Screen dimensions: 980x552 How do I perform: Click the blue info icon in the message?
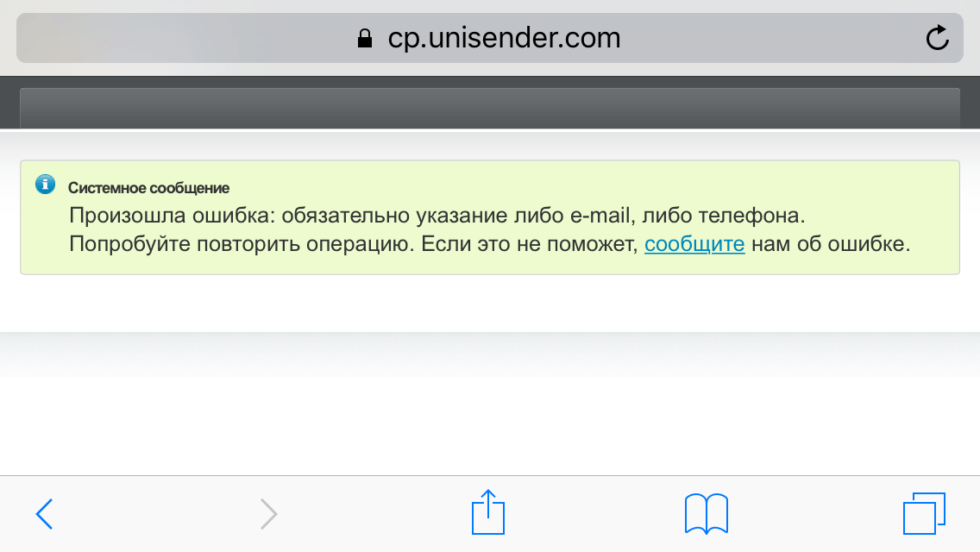click(x=45, y=185)
